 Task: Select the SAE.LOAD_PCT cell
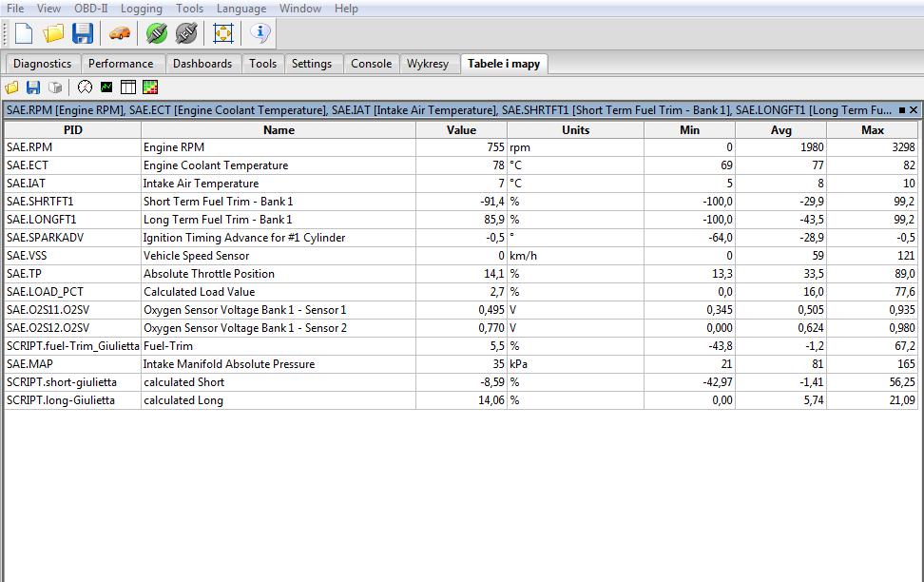73,292
